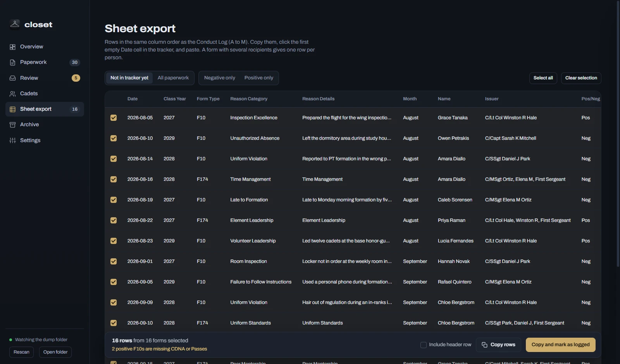Click the Paperwork count badge 30
This screenshot has height=364, width=620.
click(75, 62)
